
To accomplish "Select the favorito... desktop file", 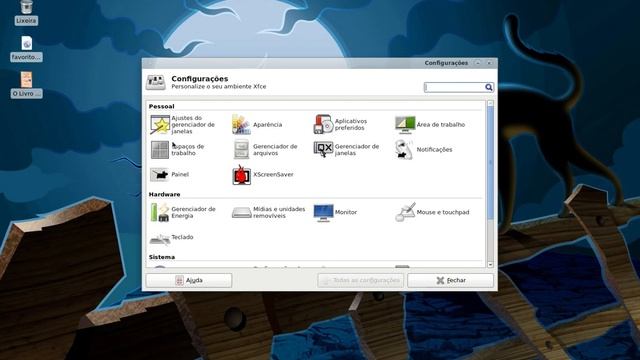I will click(27, 43).
